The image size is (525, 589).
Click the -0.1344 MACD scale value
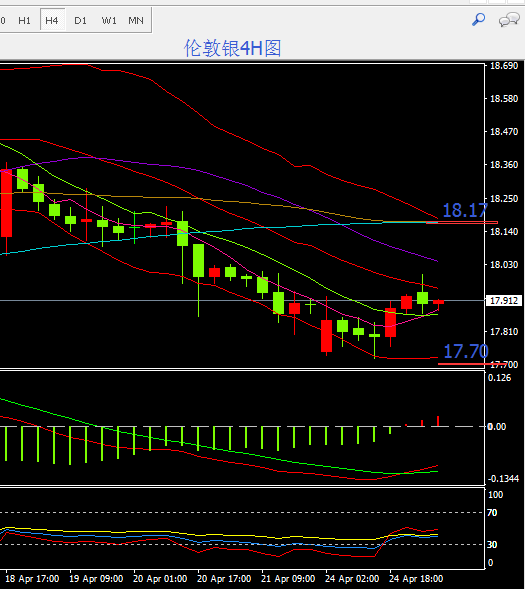coord(503,479)
